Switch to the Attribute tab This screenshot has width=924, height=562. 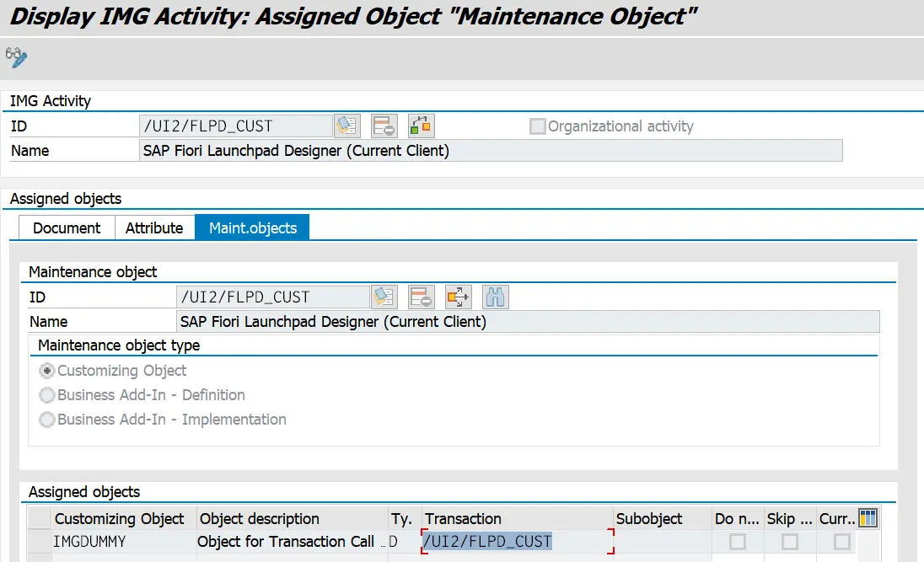154,228
